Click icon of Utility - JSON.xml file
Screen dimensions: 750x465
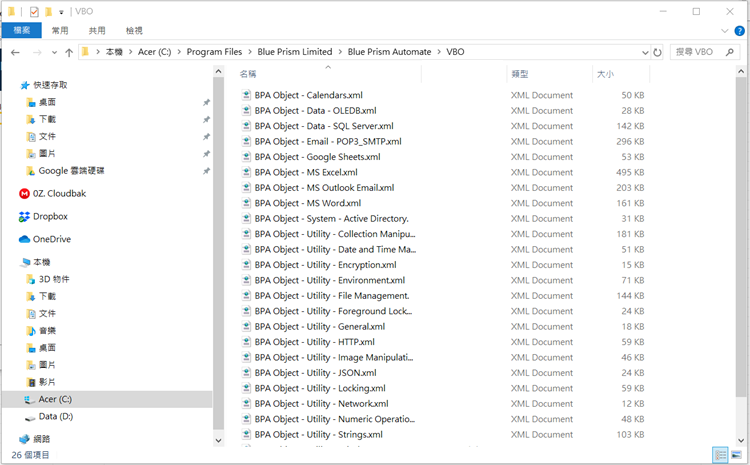[x=246, y=373]
